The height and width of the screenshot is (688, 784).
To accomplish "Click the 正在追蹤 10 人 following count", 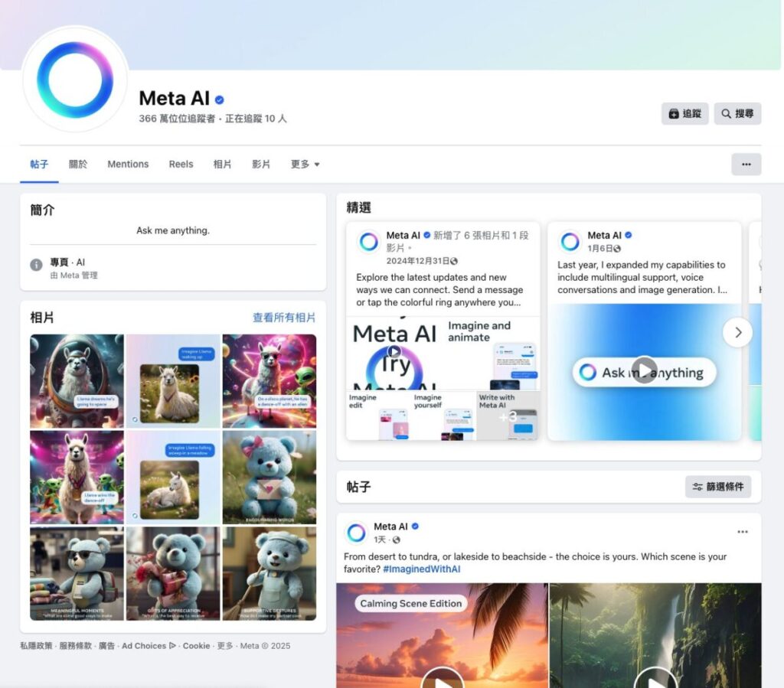I will click(x=256, y=119).
